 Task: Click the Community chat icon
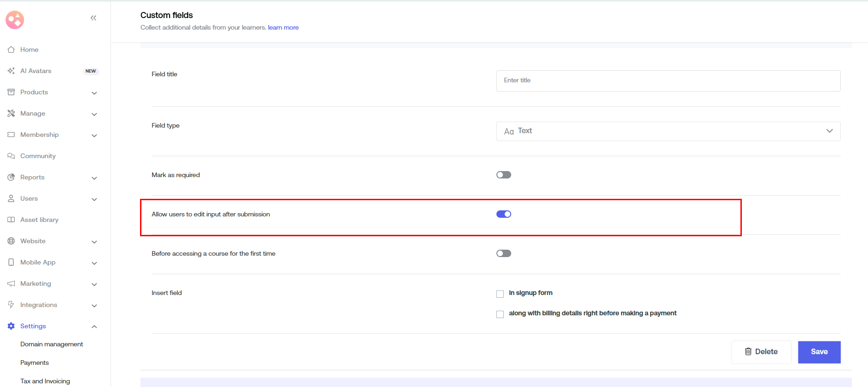[x=11, y=156]
